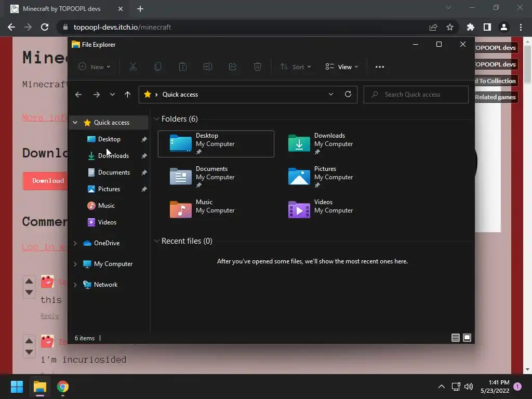
Task: Select Desktop in the navigation pane
Action: pos(109,139)
